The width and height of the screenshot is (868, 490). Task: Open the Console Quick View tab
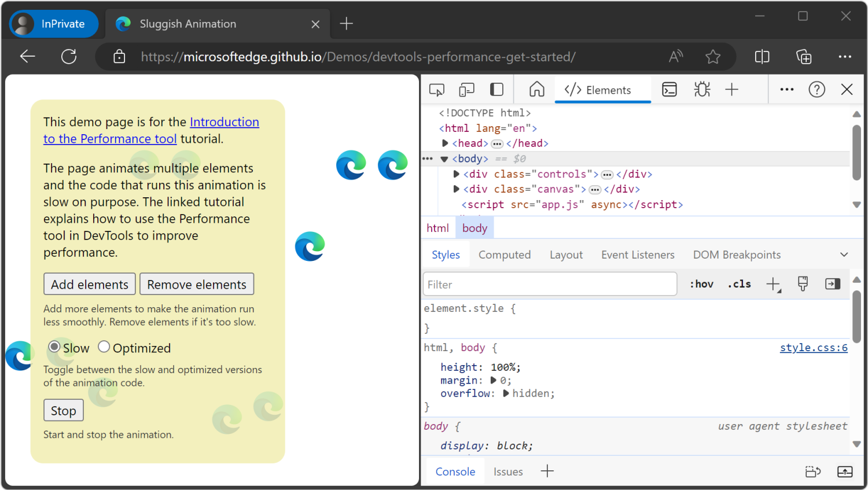455,471
